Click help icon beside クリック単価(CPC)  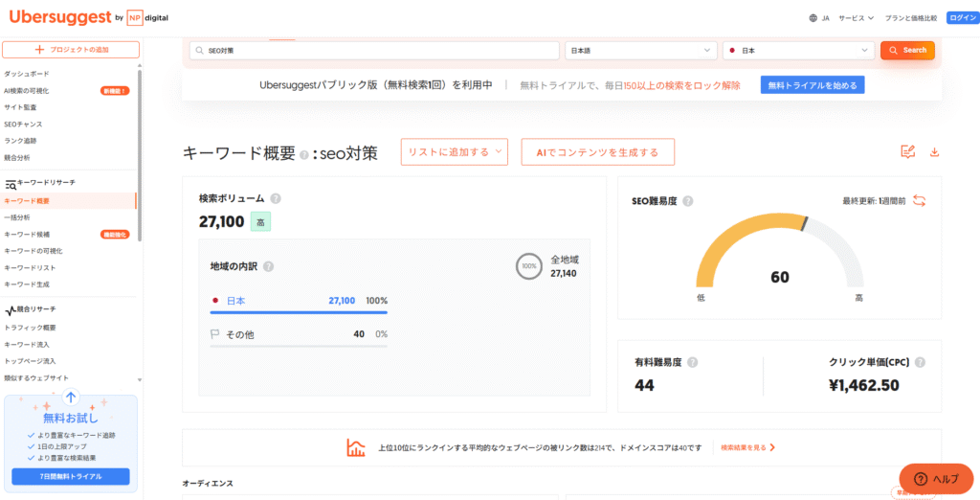[920, 362]
